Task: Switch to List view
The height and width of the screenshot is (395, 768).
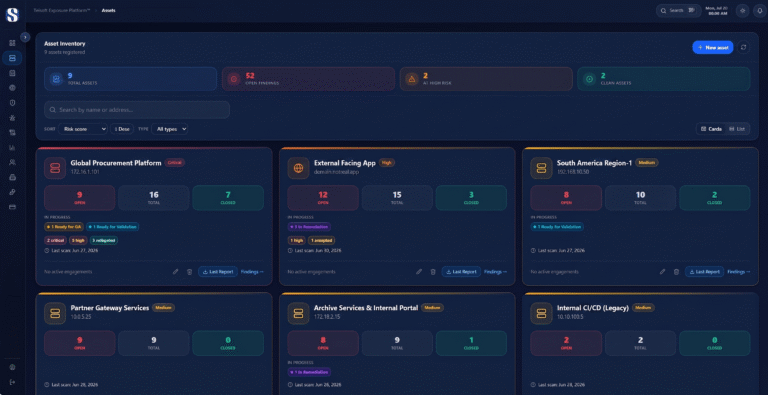Action: [x=737, y=129]
